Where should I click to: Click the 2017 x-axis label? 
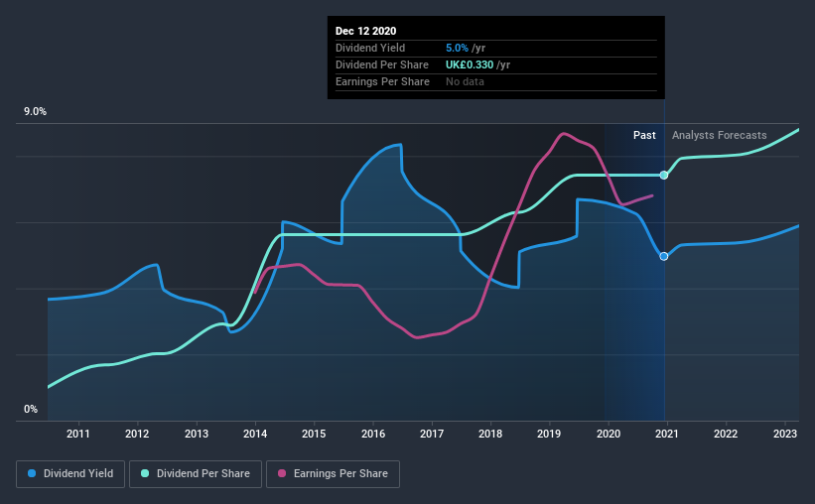click(x=432, y=434)
